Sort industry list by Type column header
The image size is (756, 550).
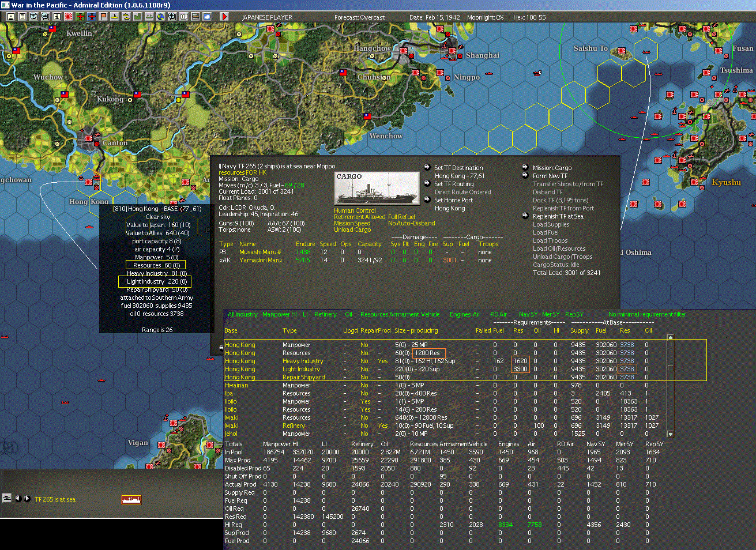pos(289,330)
